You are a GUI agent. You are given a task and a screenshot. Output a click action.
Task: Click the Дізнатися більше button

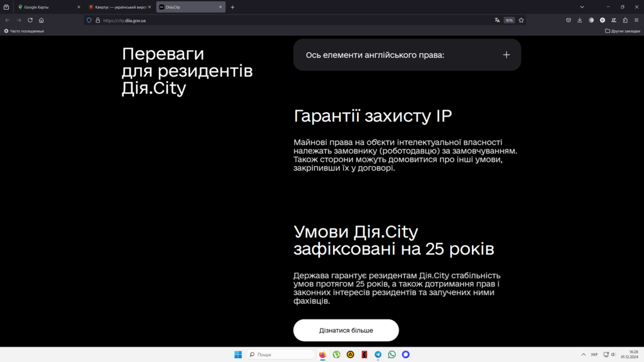[x=346, y=330]
